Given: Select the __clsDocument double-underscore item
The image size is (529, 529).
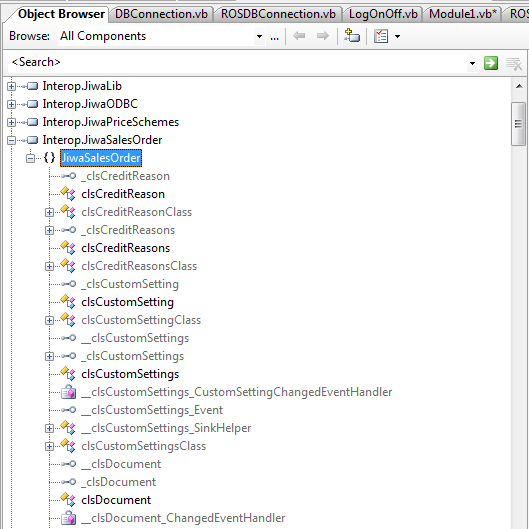Looking at the screenshot, I should coord(121,464).
